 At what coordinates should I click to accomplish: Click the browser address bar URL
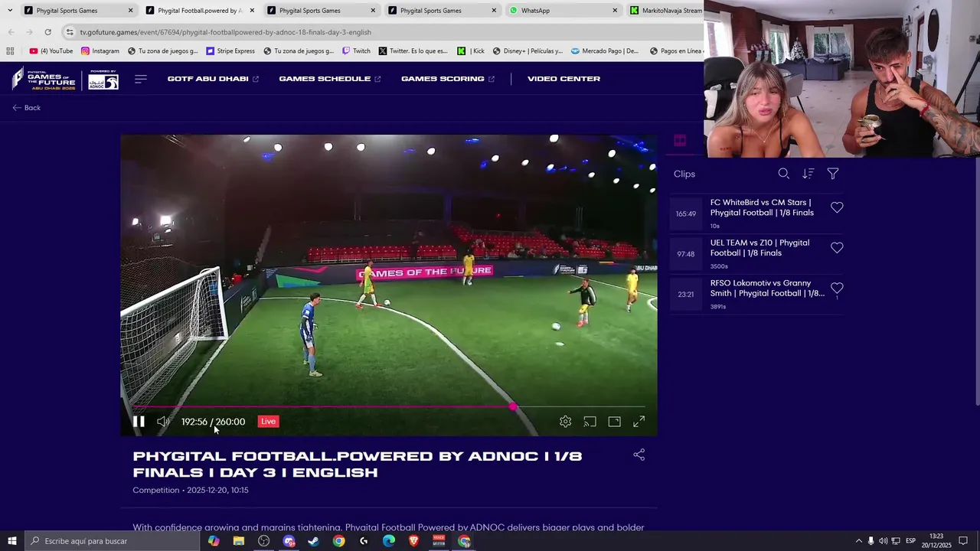(225, 32)
